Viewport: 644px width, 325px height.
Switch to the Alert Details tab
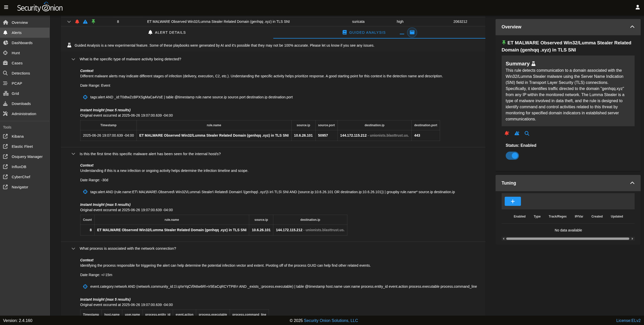pyautogui.click(x=167, y=32)
